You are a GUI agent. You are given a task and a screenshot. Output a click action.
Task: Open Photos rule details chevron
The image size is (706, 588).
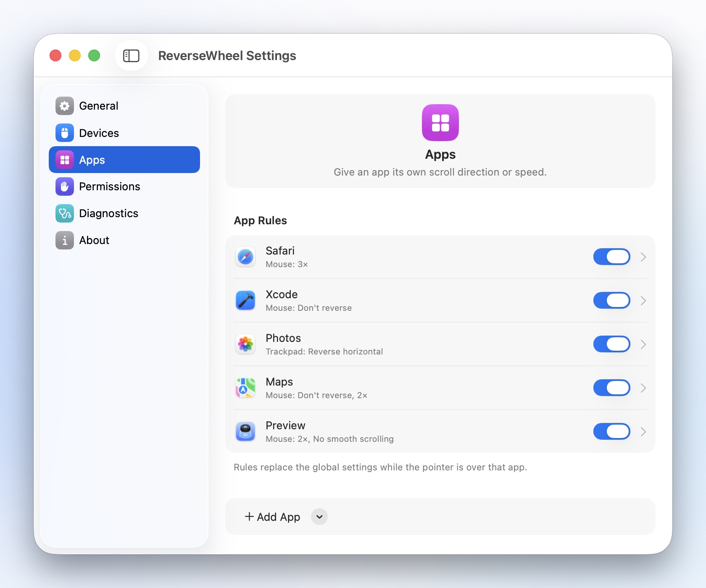[x=643, y=344]
